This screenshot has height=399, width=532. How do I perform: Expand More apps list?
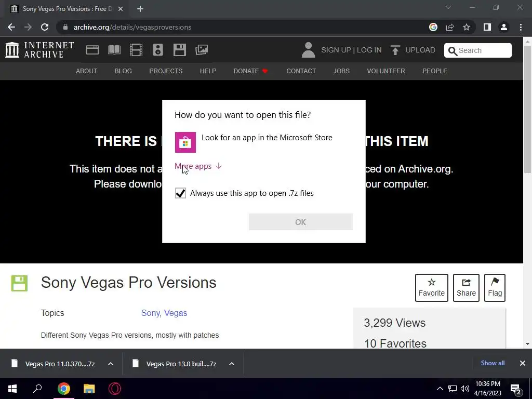coord(198,166)
